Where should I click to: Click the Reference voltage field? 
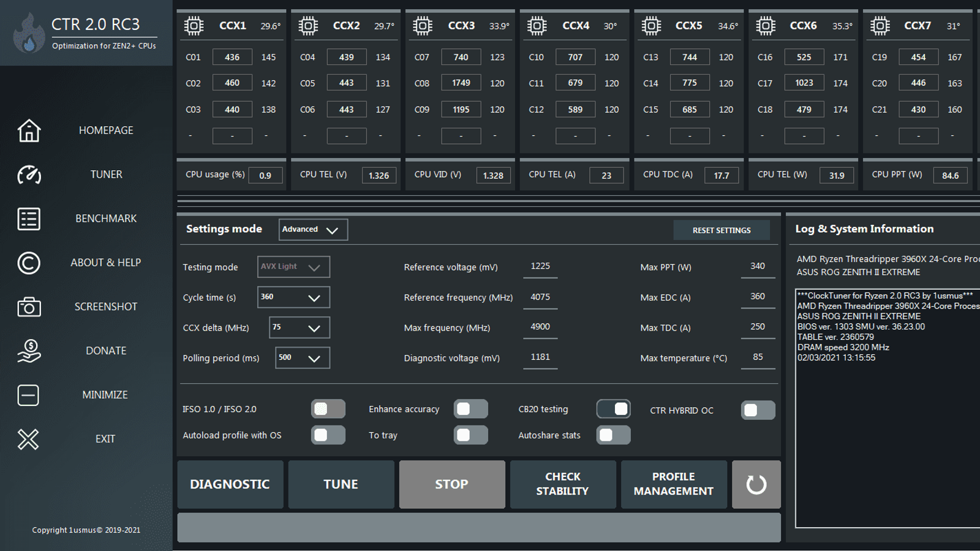coord(540,267)
